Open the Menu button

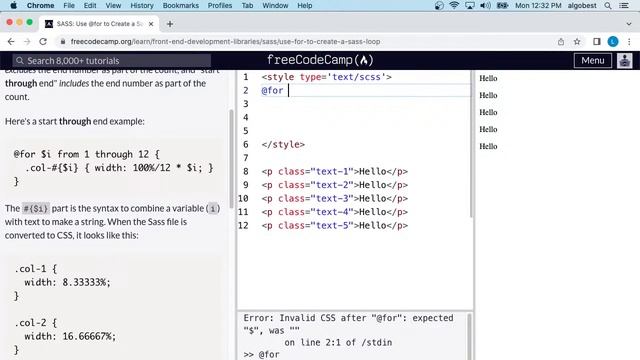pyautogui.click(x=593, y=60)
